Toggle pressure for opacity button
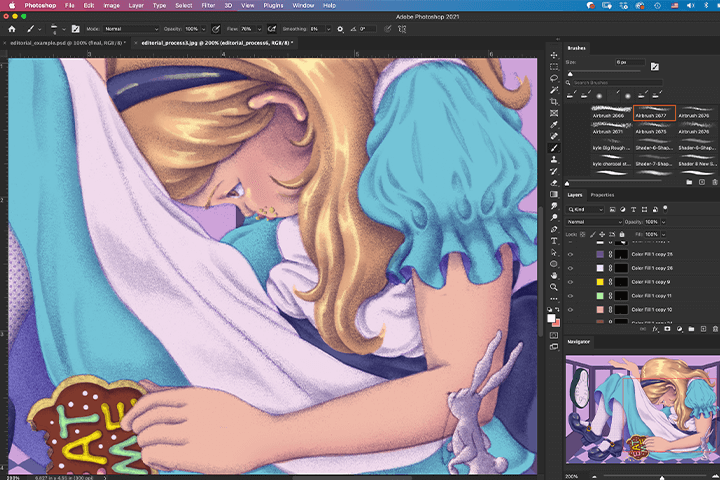720x480 pixels. coord(216,29)
